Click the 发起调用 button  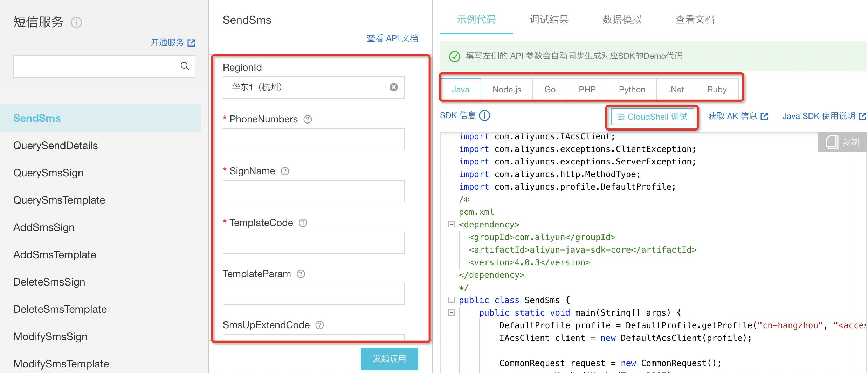tap(390, 359)
